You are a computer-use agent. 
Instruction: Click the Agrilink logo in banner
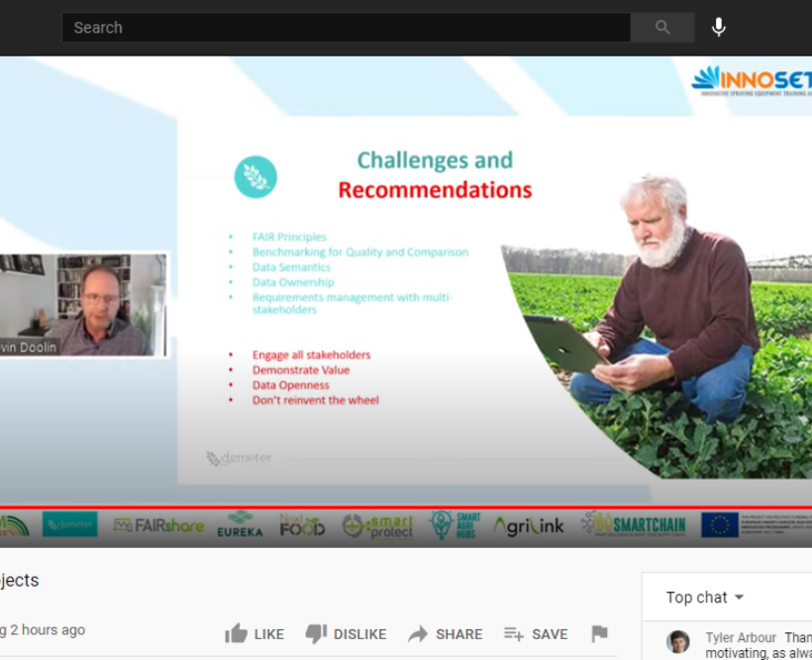click(x=529, y=525)
